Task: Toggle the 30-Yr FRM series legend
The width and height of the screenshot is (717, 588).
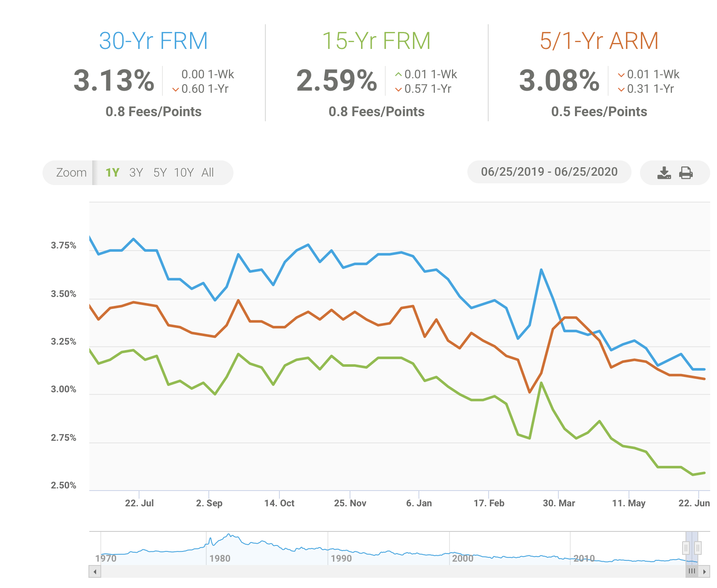Action: tap(153, 41)
